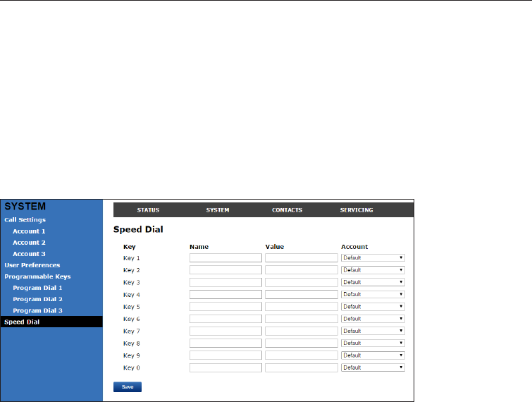Open Call Settings in sidebar
Image resolution: width=532 pixels, height=402 pixels.
click(x=25, y=219)
